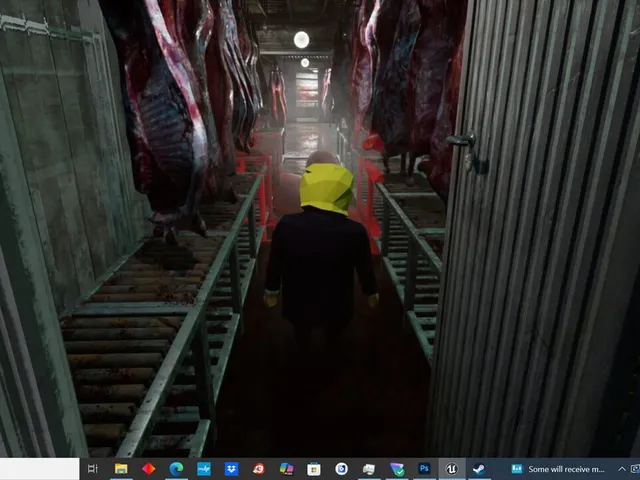This screenshot has height=480, width=640.
Task: Open the news widget icon
Action: [517, 469]
